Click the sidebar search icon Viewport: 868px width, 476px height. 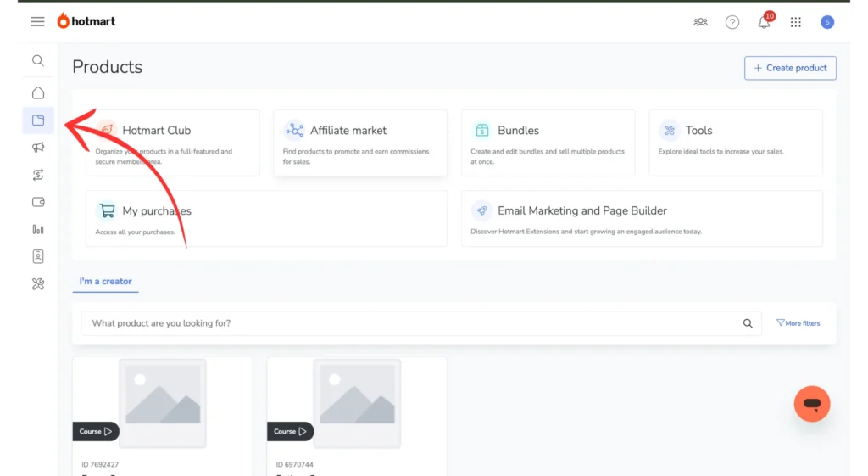click(37, 60)
